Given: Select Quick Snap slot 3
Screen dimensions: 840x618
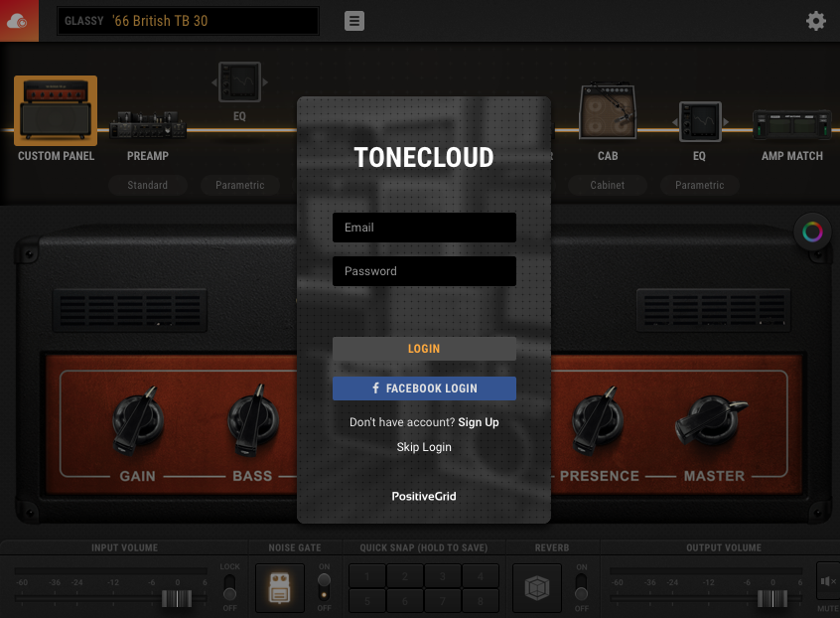Looking at the screenshot, I should (443, 576).
